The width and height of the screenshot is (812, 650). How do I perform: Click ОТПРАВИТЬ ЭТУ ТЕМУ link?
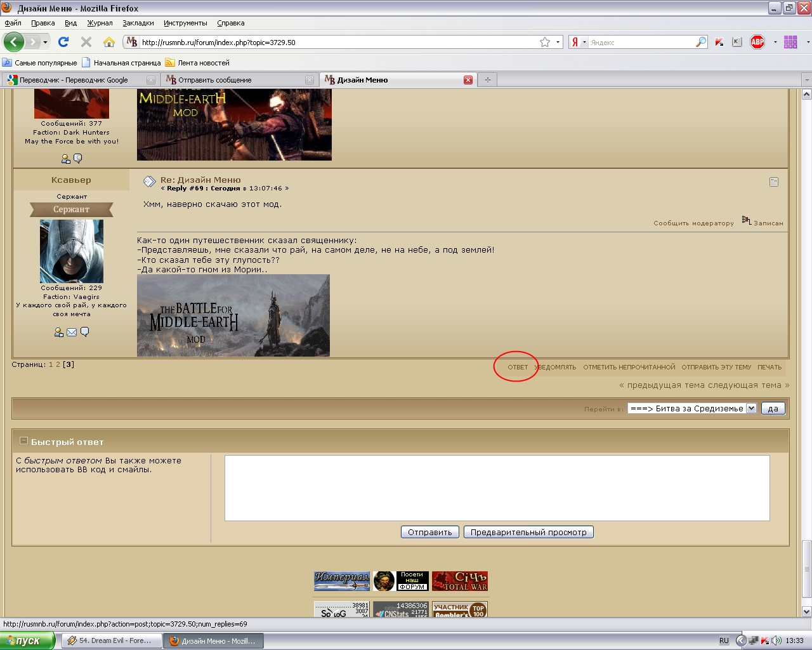tap(716, 367)
